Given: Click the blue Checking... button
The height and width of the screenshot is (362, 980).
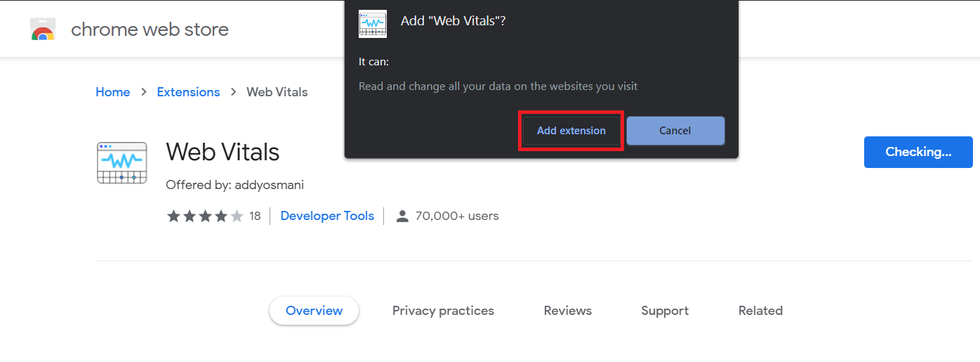Looking at the screenshot, I should [918, 152].
